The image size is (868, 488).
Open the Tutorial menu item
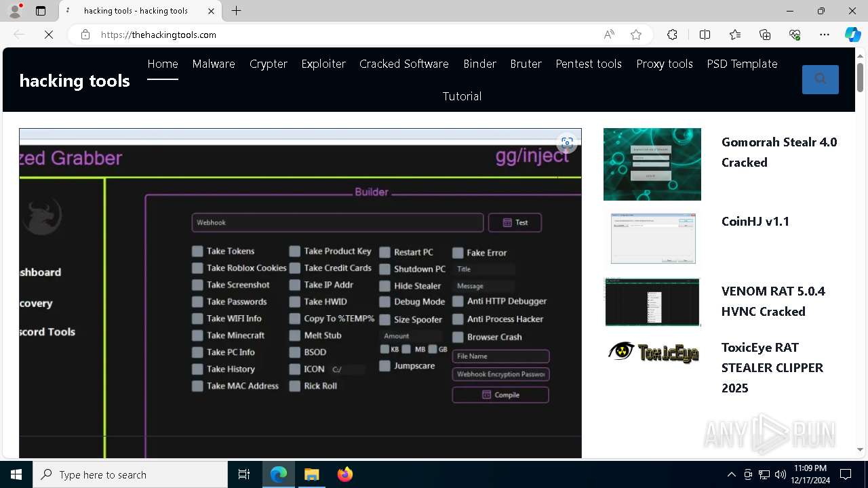click(x=462, y=96)
